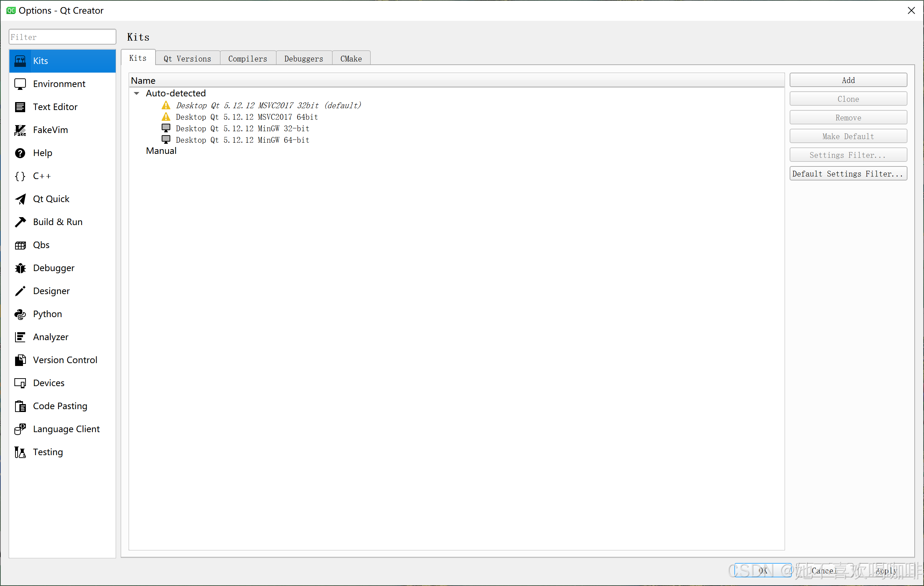Image resolution: width=924 pixels, height=586 pixels.
Task: Select the Version Control icon
Action: (20, 360)
